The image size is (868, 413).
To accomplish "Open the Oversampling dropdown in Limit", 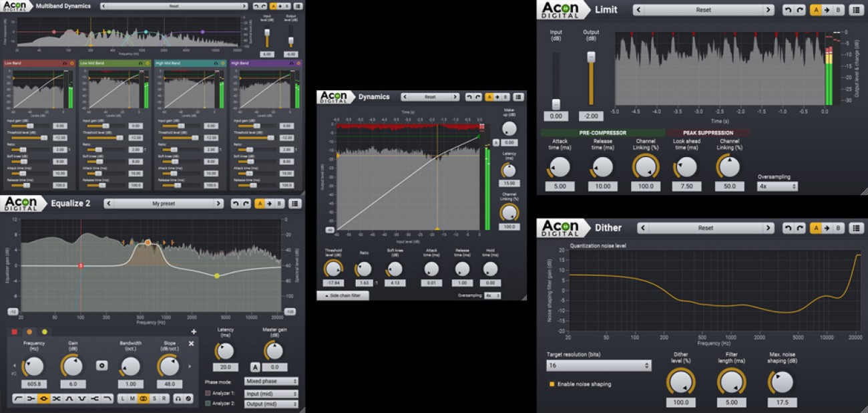I will (x=776, y=186).
